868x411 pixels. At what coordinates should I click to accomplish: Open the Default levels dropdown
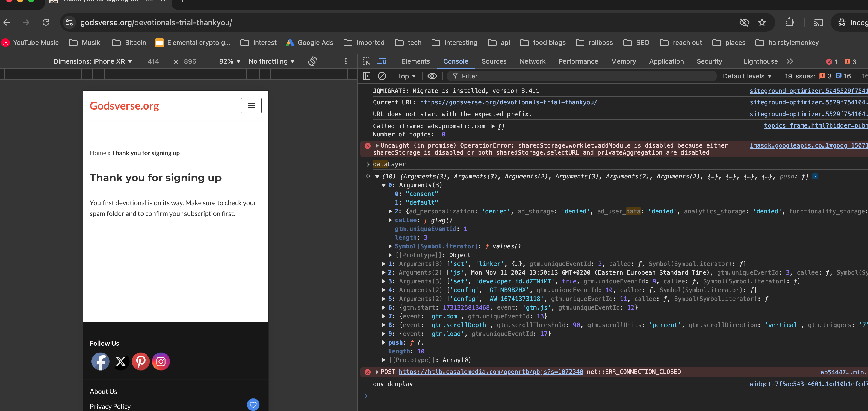747,76
